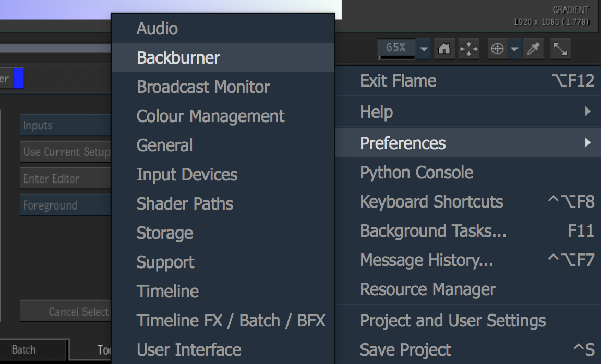
Task: Open Backburner preferences
Action: point(178,57)
